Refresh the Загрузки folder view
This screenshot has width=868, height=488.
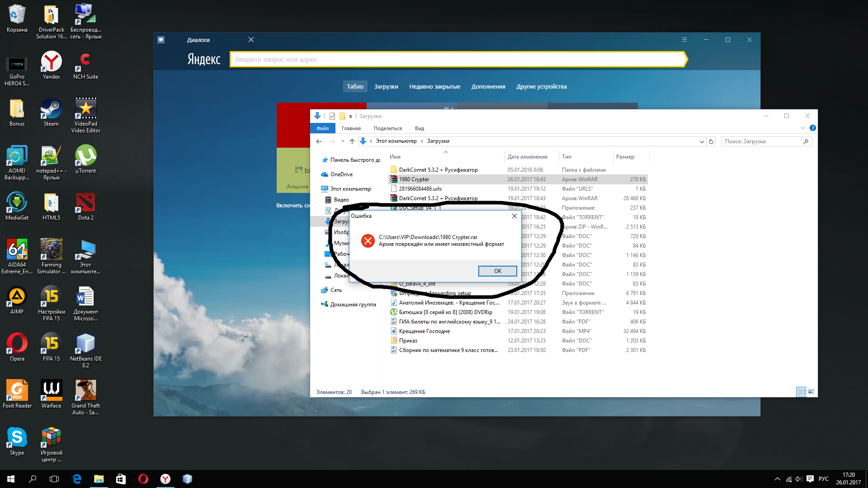tap(711, 141)
